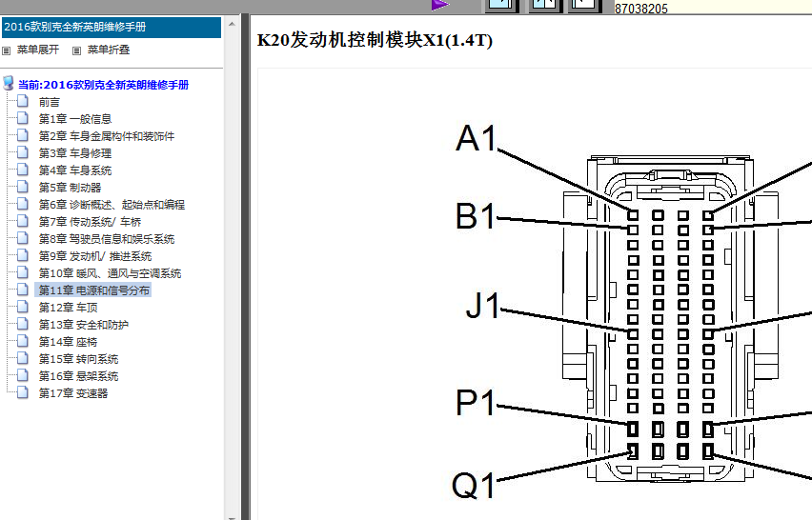Click the blue manual title header 2016款别克全新英朗维修手册
The image size is (812, 520).
112,27
